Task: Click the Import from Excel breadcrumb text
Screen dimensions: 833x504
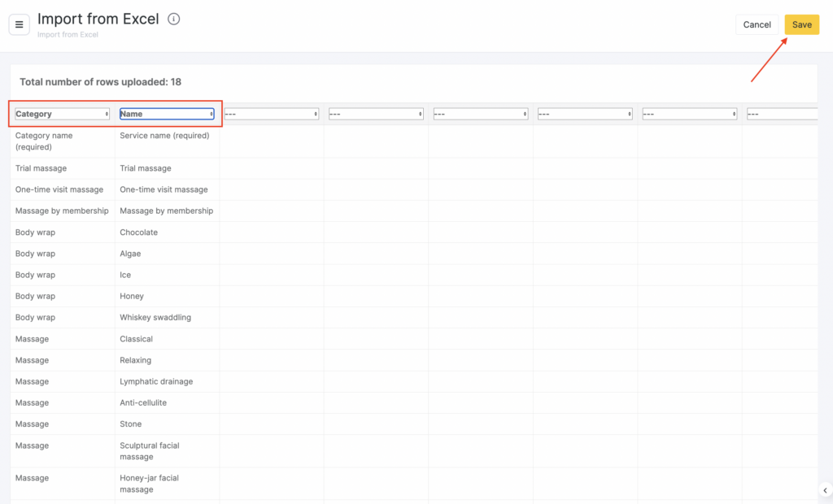Action: (68, 35)
